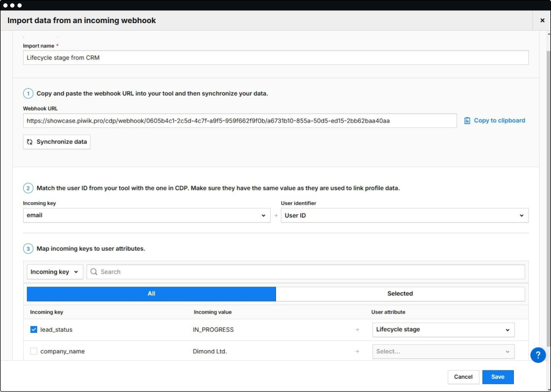Click the clipboard icon beside the webhook URL

[x=467, y=121]
